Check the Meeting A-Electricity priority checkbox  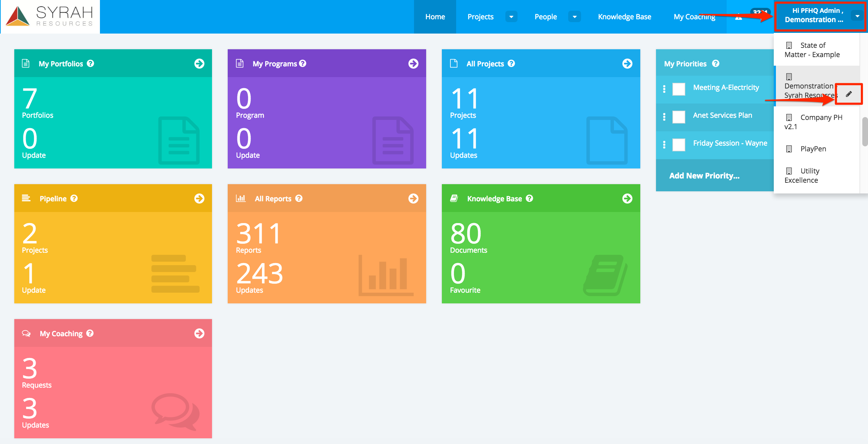(678, 89)
